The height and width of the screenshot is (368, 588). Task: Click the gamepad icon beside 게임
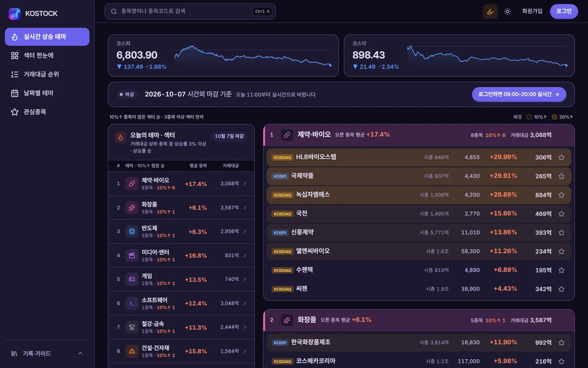[x=132, y=279]
